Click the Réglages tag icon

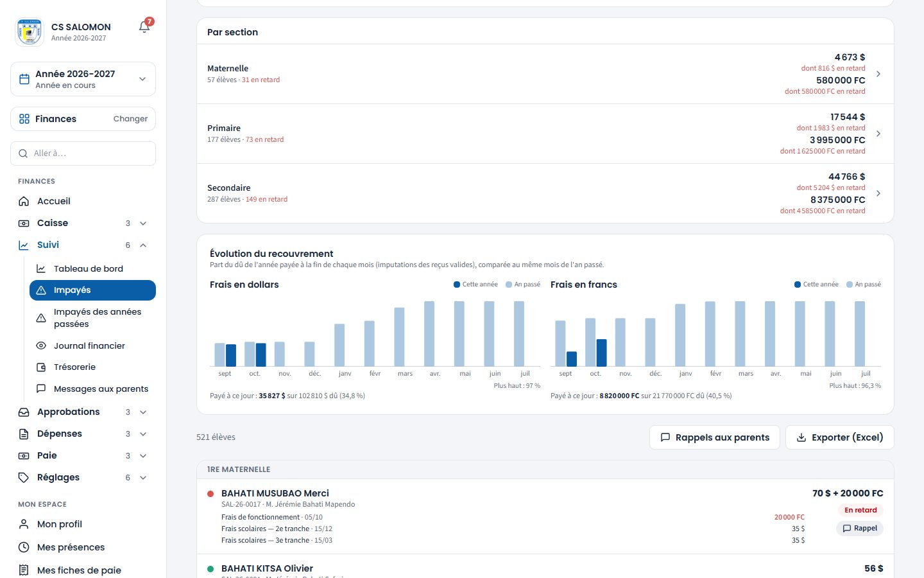pos(24,477)
